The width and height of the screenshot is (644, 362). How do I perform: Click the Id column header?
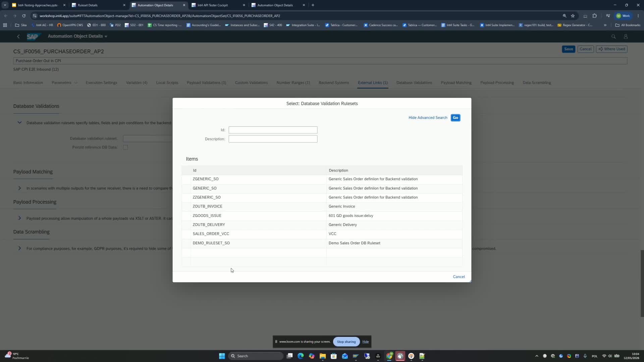click(x=258, y=170)
